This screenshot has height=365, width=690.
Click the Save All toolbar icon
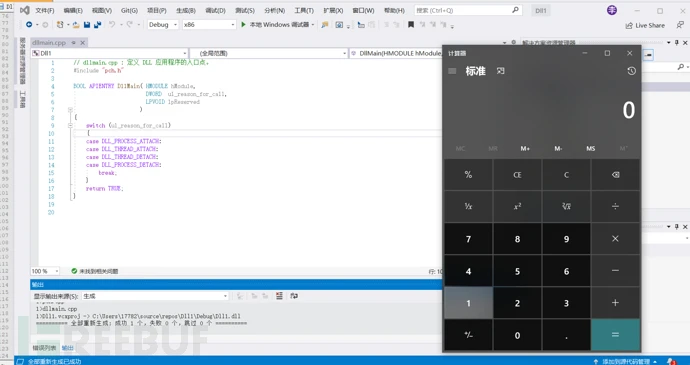point(97,25)
